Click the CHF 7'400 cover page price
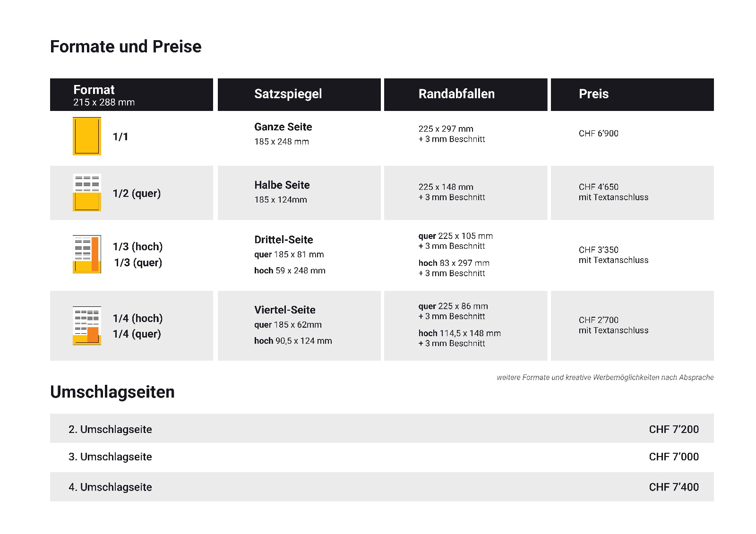The image size is (756, 534). click(673, 487)
